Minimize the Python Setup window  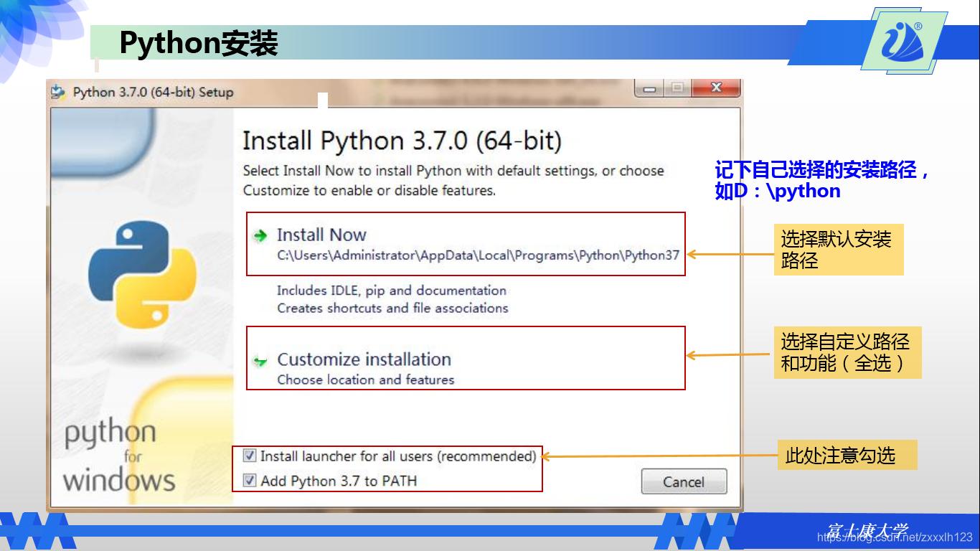pos(650,89)
